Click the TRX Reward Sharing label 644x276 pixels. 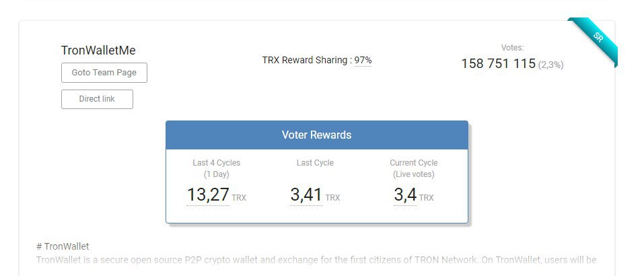pos(308,61)
